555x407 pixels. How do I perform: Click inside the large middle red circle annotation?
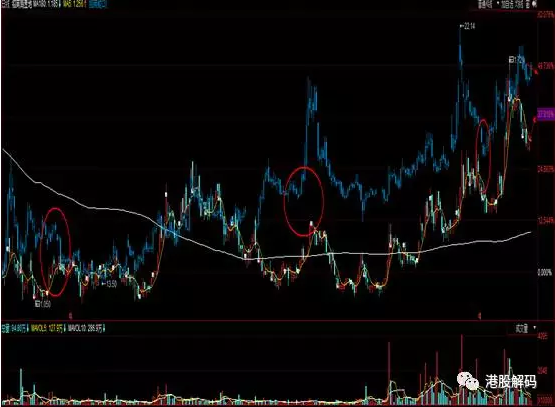(x=304, y=201)
